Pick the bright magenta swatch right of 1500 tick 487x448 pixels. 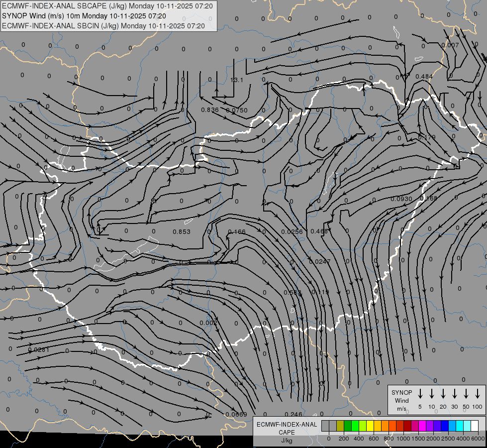pyautogui.click(x=422, y=426)
